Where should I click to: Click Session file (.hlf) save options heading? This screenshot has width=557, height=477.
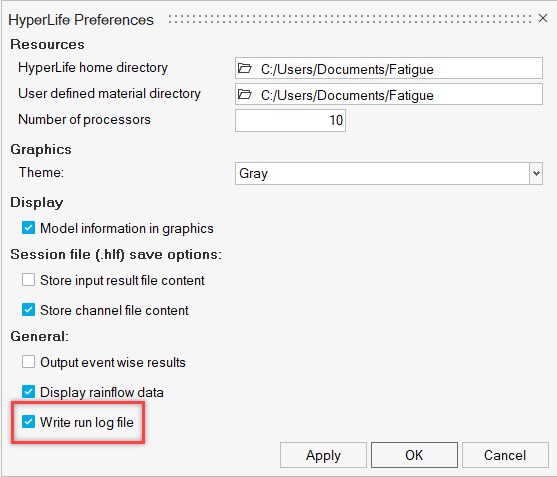pyautogui.click(x=116, y=255)
